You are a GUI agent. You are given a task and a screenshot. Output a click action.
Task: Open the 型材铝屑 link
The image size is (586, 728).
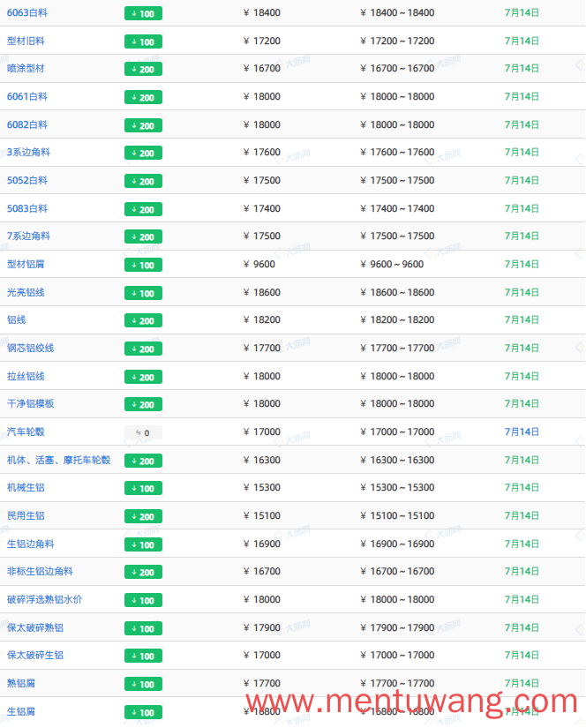coord(26,265)
